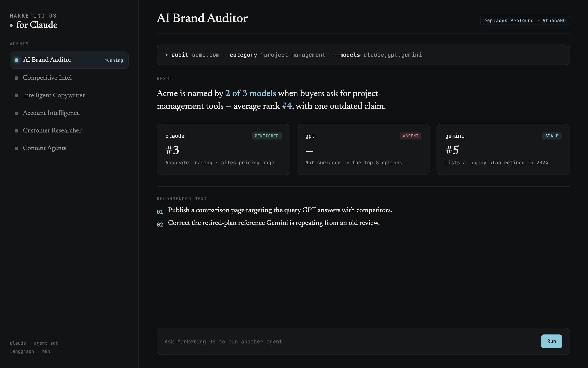
Task: Click the AGENTS sidebar header
Action: point(19,44)
